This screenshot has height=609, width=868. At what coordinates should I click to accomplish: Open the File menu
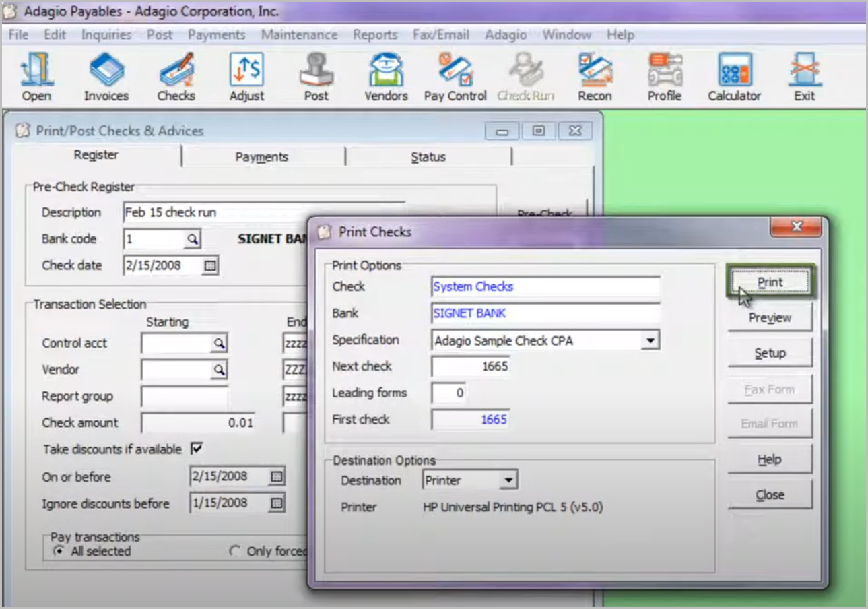tap(18, 34)
